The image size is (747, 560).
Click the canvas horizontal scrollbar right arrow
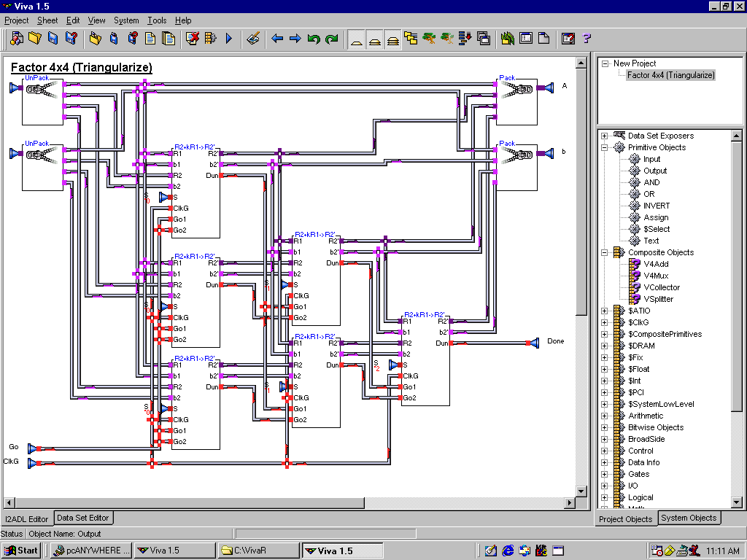coord(569,502)
